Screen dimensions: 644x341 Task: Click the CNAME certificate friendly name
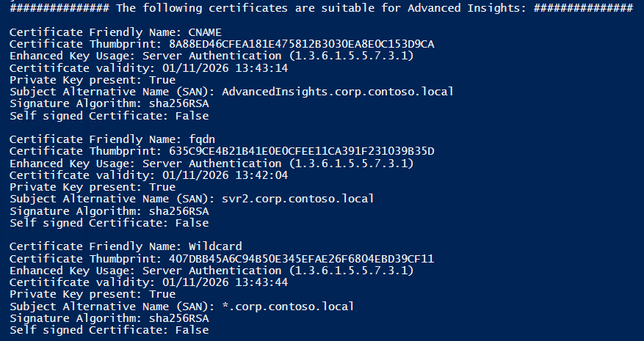coord(206,33)
